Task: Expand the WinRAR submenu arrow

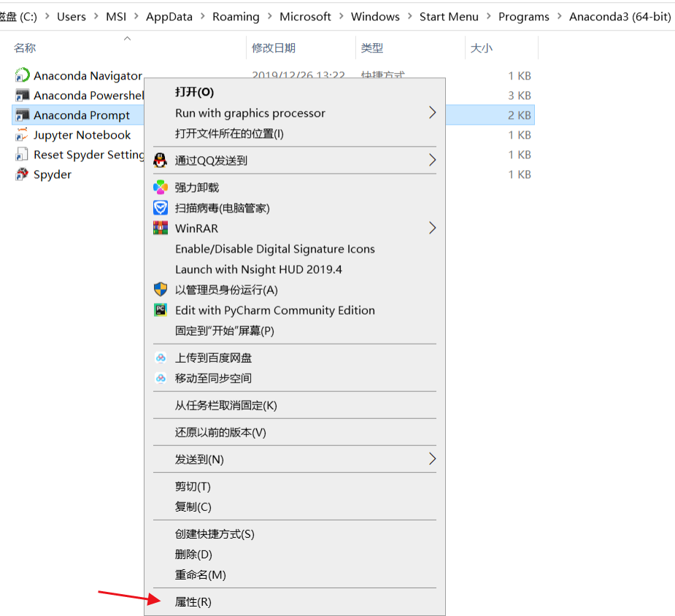Action: click(x=432, y=228)
